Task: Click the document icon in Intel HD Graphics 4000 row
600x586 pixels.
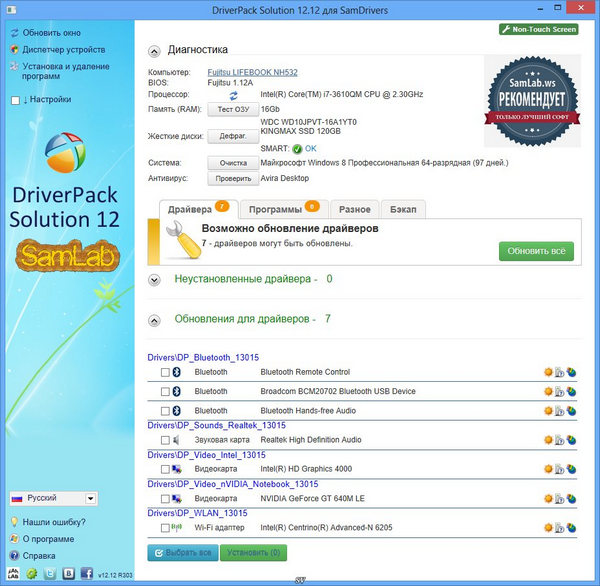Action: [x=559, y=469]
